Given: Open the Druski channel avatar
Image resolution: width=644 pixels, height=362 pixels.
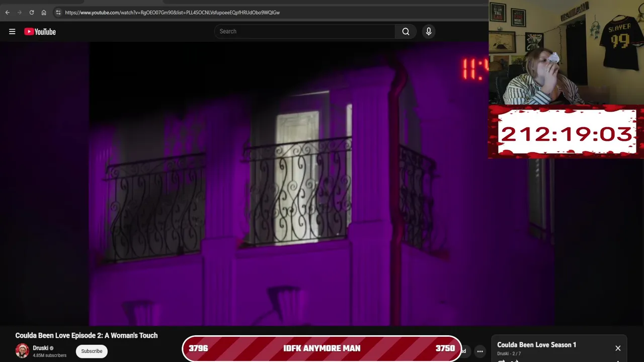Looking at the screenshot, I should (22, 350).
